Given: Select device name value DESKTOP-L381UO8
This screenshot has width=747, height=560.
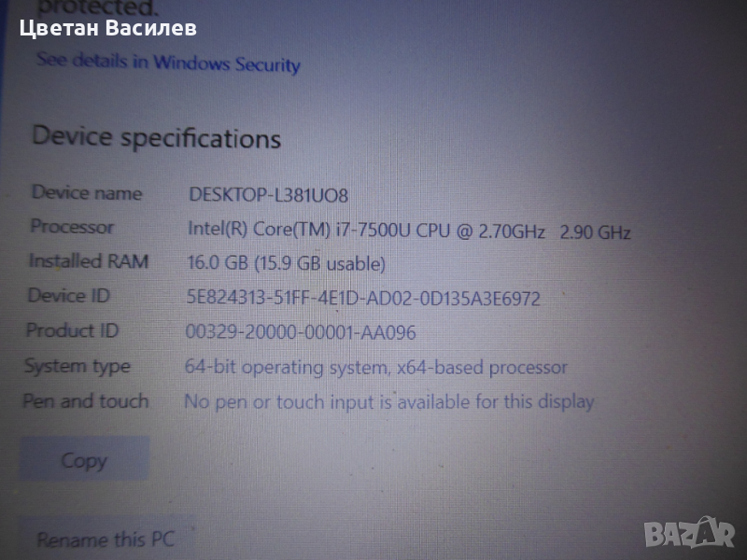Looking at the screenshot, I should (x=269, y=194).
